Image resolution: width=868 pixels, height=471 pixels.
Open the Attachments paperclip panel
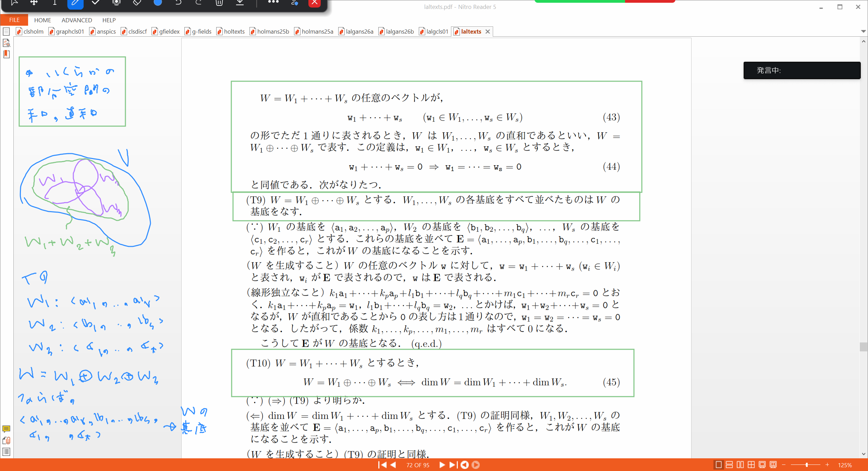6,440
